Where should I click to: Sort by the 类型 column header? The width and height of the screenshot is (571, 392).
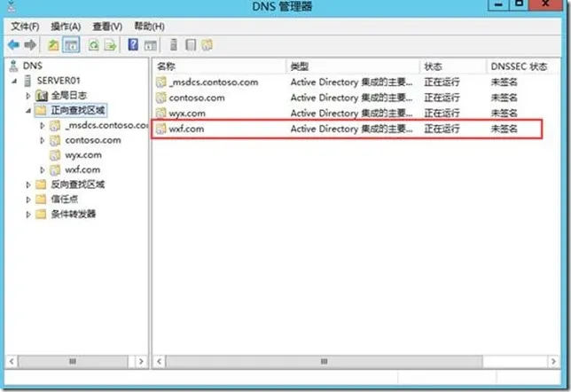(x=353, y=67)
